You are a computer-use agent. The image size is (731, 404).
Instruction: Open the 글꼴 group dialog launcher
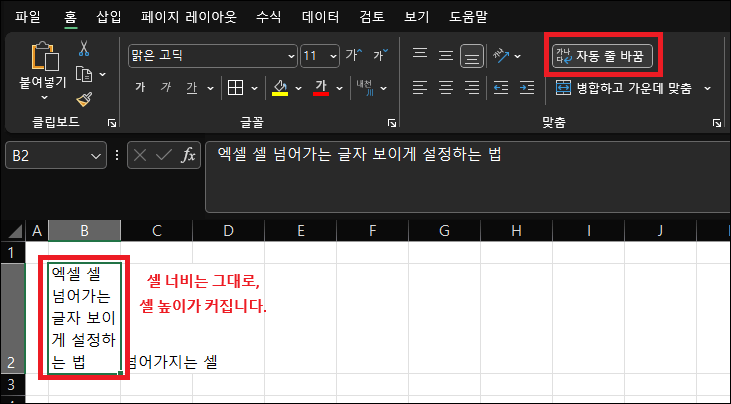click(x=392, y=123)
